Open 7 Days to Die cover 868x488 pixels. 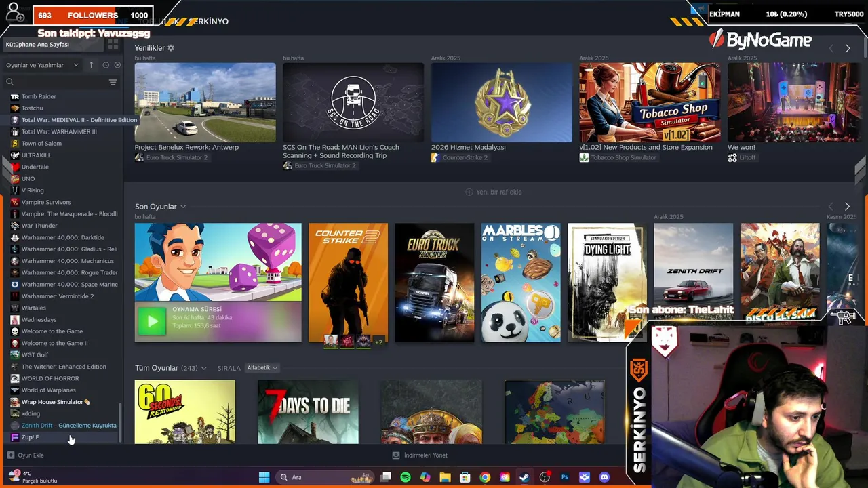[x=308, y=412]
